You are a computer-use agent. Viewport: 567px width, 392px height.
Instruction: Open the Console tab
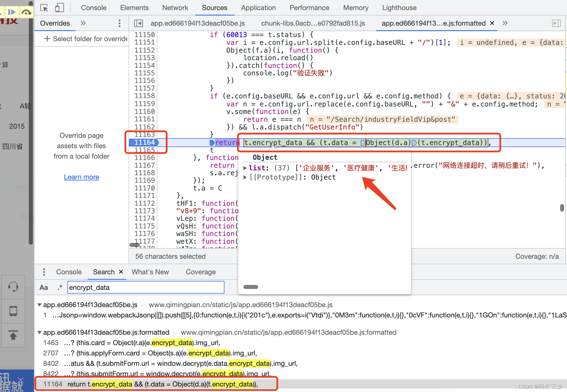(x=94, y=8)
